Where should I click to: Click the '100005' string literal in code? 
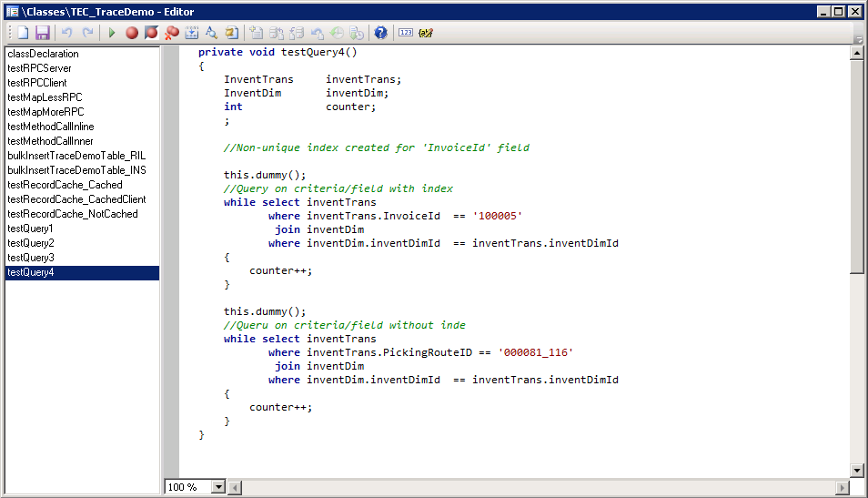point(497,216)
